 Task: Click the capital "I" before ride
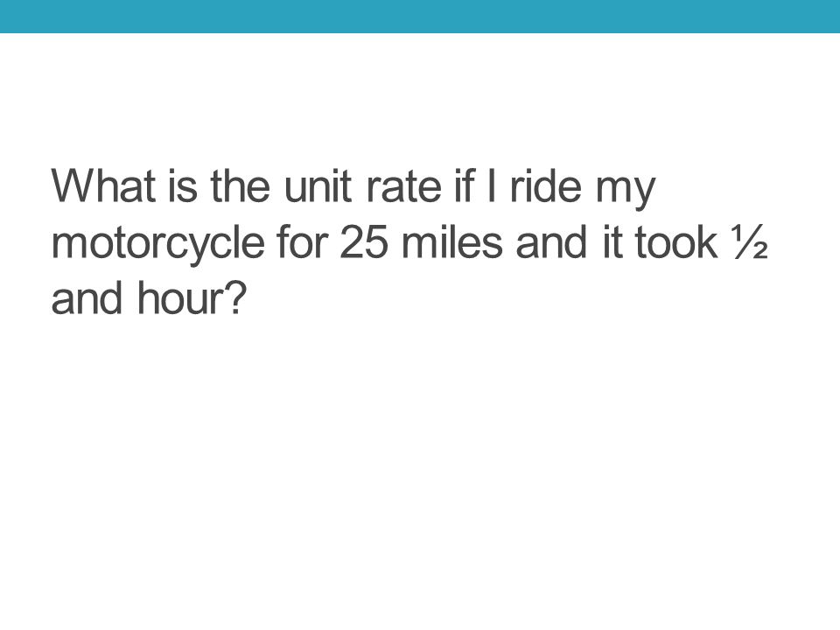click(491, 185)
